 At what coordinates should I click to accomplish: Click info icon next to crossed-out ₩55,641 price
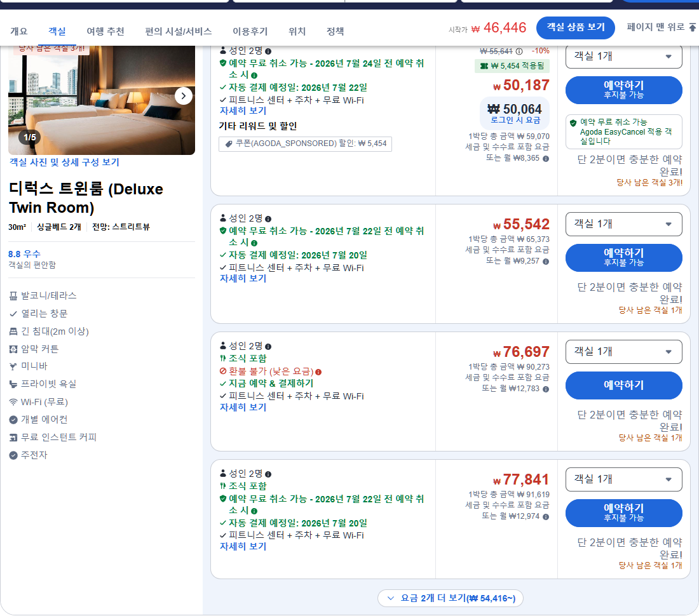(519, 51)
